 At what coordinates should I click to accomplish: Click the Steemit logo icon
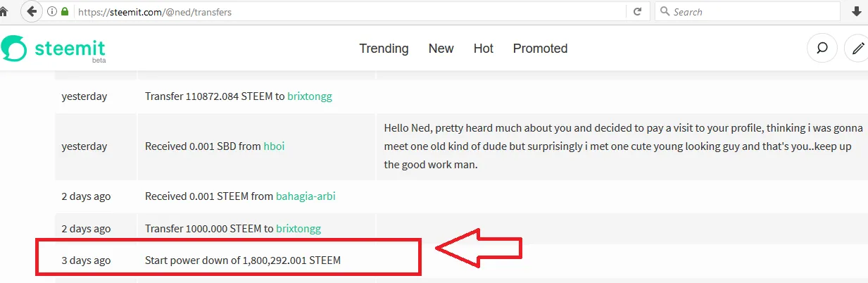click(13, 48)
